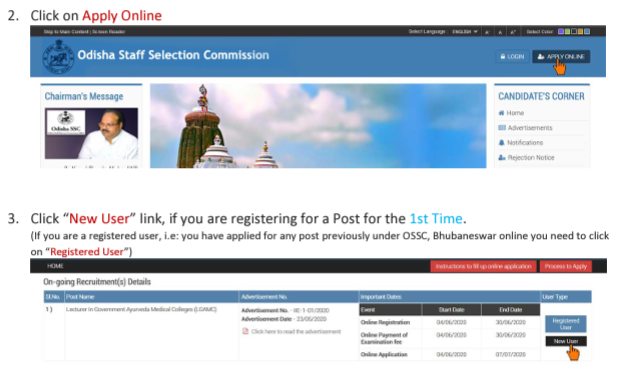Open the HOME menu item
Viewport: 638px width, 380px height.
pos(55,266)
